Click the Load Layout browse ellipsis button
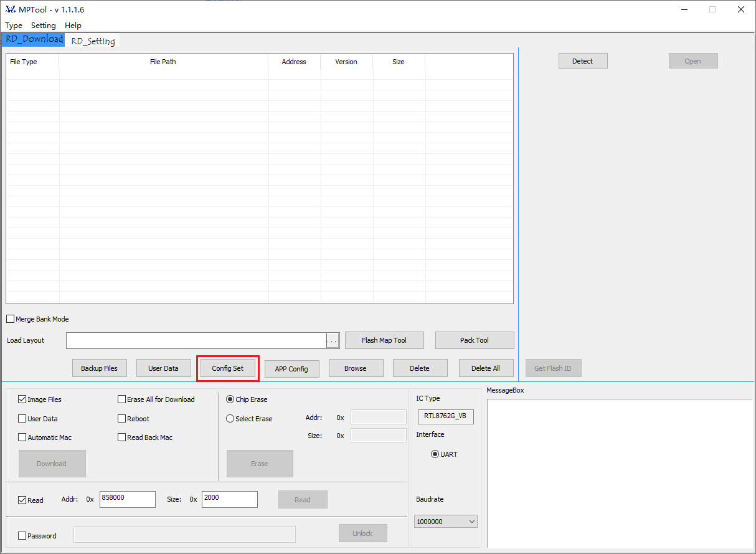The height and width of the screenshot is (554, 756). [x=333, y=340]
